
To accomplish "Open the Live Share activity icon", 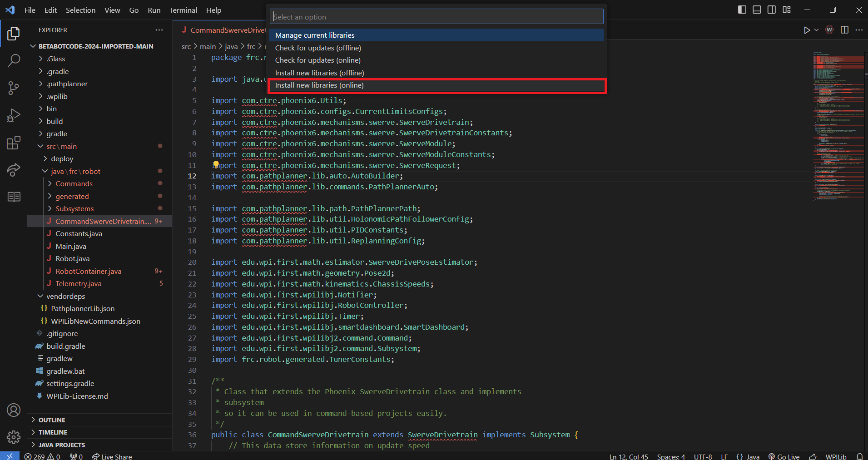I will [14, 170].
